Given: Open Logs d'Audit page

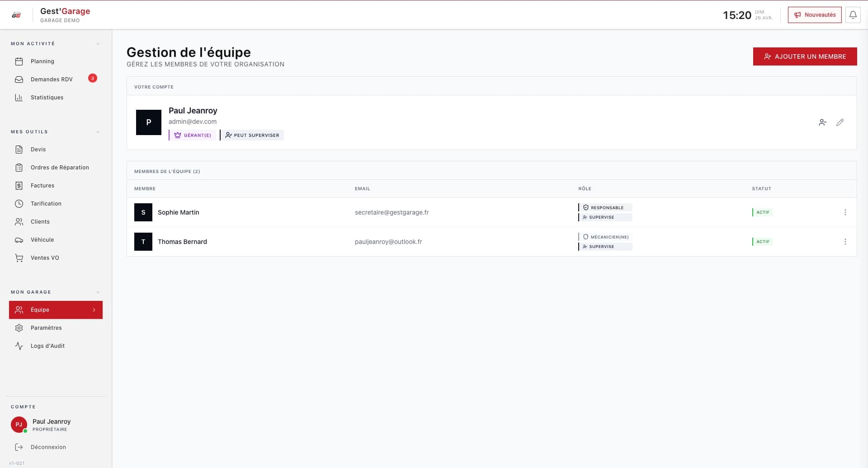Looking at the screenshot, I should coord(56,346).
